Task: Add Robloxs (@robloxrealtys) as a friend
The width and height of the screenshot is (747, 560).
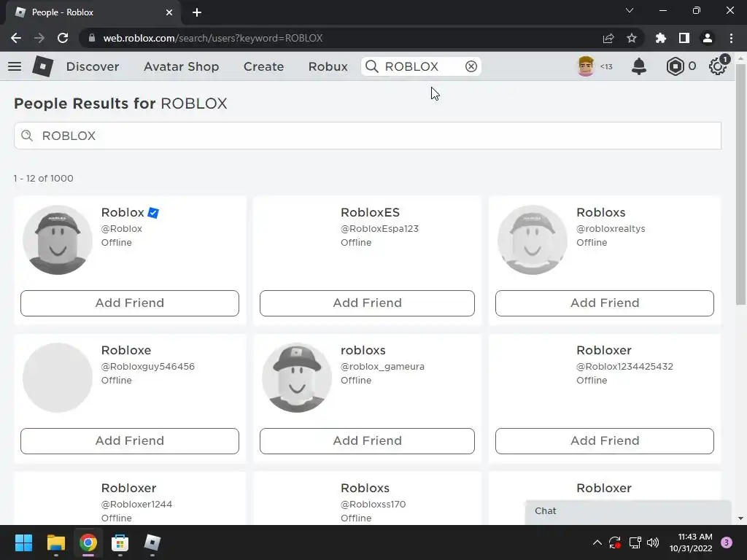Action: [605, 303]
